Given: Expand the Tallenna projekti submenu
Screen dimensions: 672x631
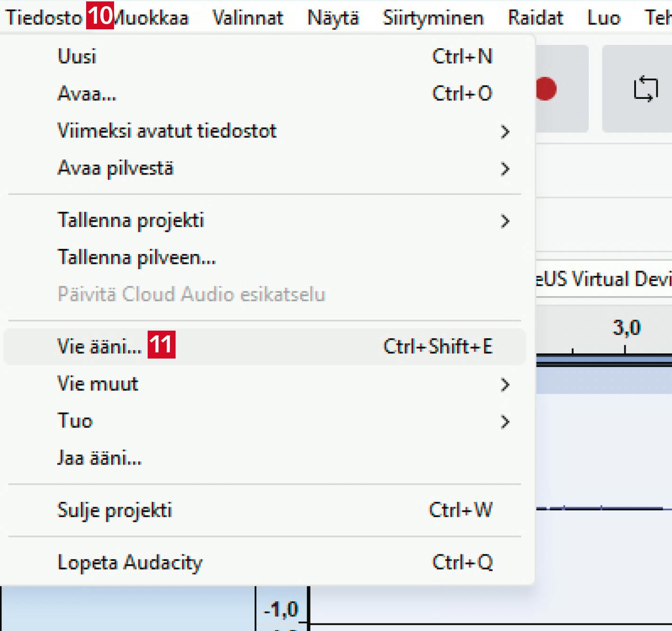Looking at the screenshot, I should click(131, 220).
